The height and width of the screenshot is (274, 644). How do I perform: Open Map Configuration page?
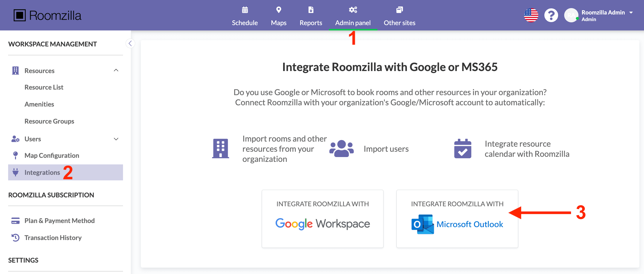[52, 156]
